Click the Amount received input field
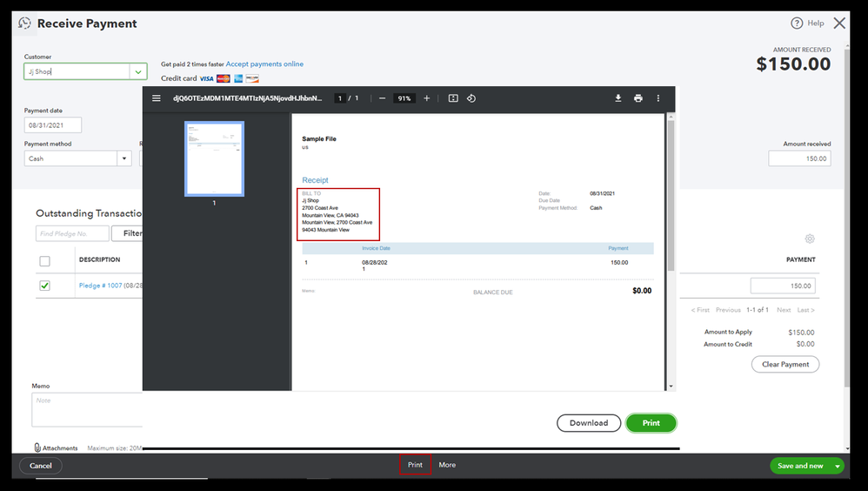This screenshot has height=491, width=868. [x=799, y=158]
